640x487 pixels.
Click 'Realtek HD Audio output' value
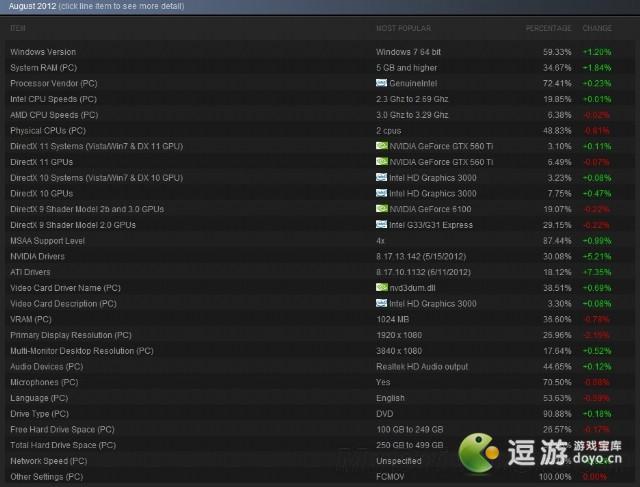tap(422, 367)
